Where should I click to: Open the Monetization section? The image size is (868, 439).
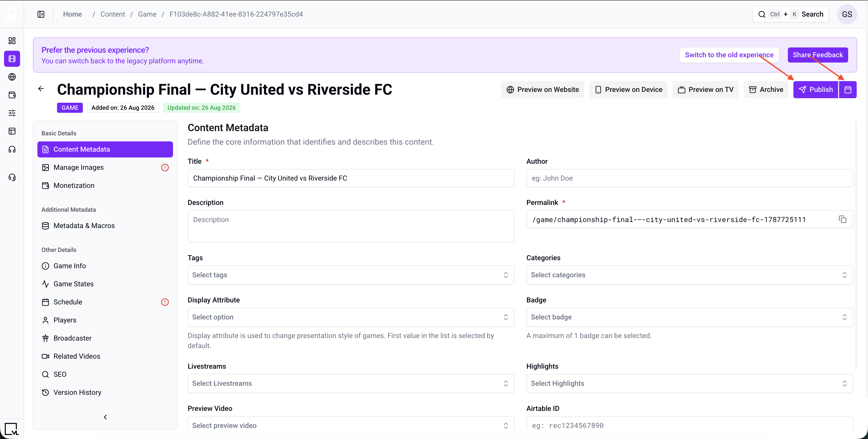[105, 186]
